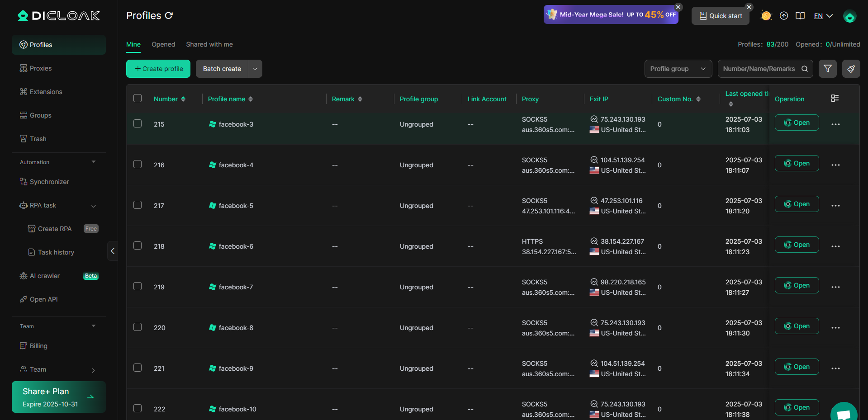Screen dimensions: 868x420
Task: Switch to the Opened tab
Action: pyautogui.click(x=163, y=44)
